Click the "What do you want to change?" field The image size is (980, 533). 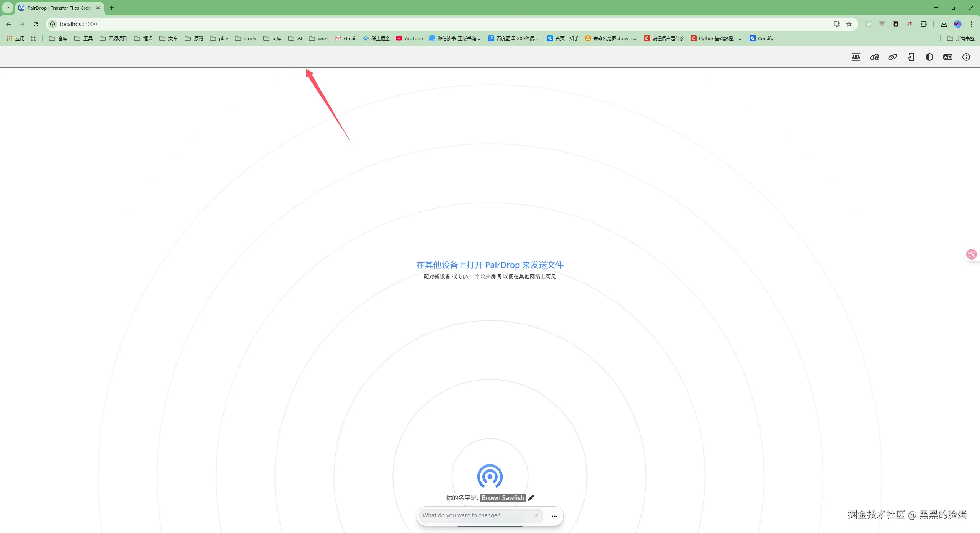coord(475,515)
